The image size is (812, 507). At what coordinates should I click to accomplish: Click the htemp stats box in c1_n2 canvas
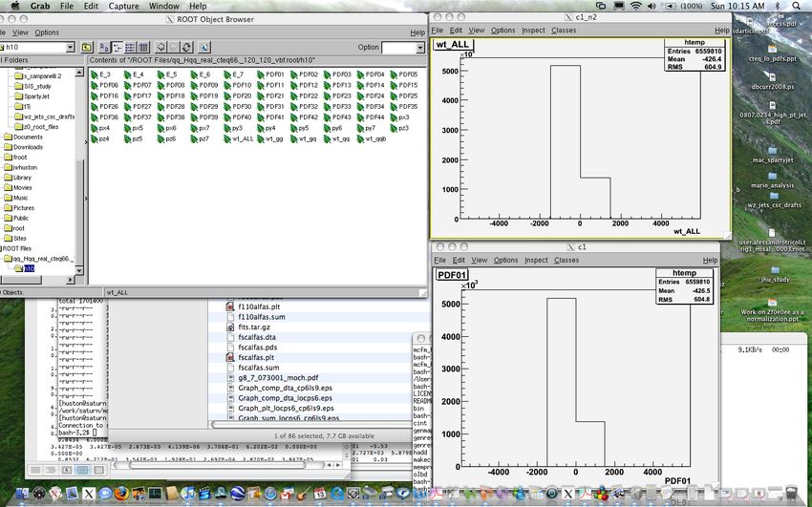click(694, 54)
